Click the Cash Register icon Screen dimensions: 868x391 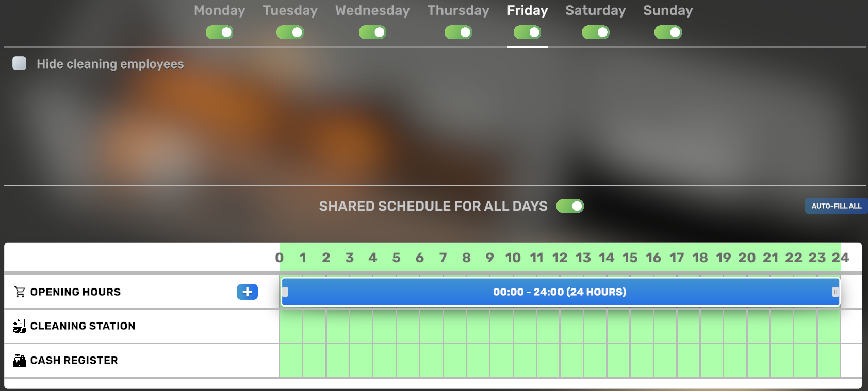click(x=20, y=360)
